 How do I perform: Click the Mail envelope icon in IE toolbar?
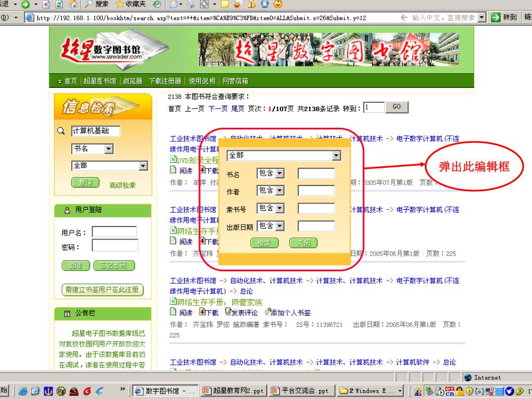(x=174, y=4)
